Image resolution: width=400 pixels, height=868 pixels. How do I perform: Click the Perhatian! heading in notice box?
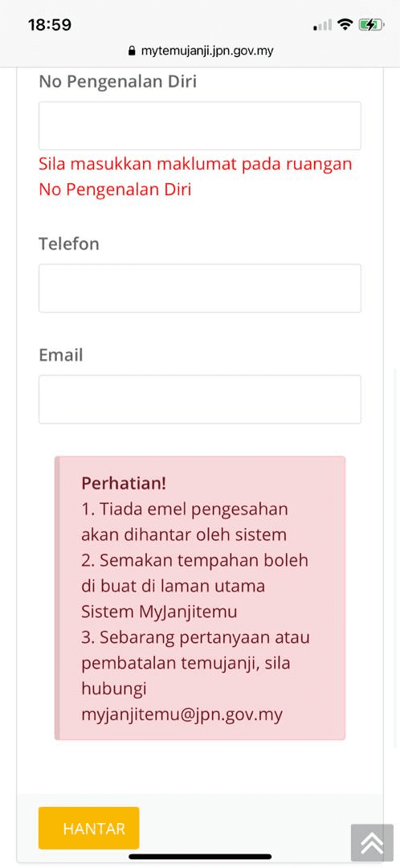pyautogui.click(x=124, y=483)
